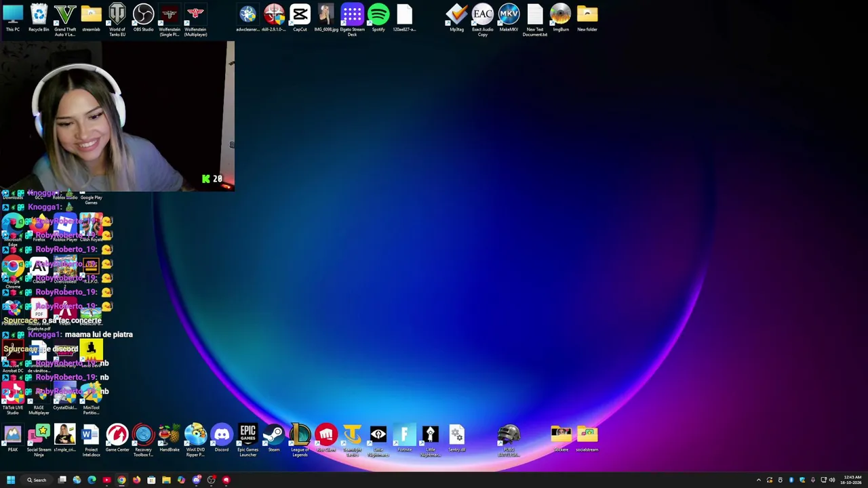
Task: Open File Explorer on taskbar
Action: 166,480
